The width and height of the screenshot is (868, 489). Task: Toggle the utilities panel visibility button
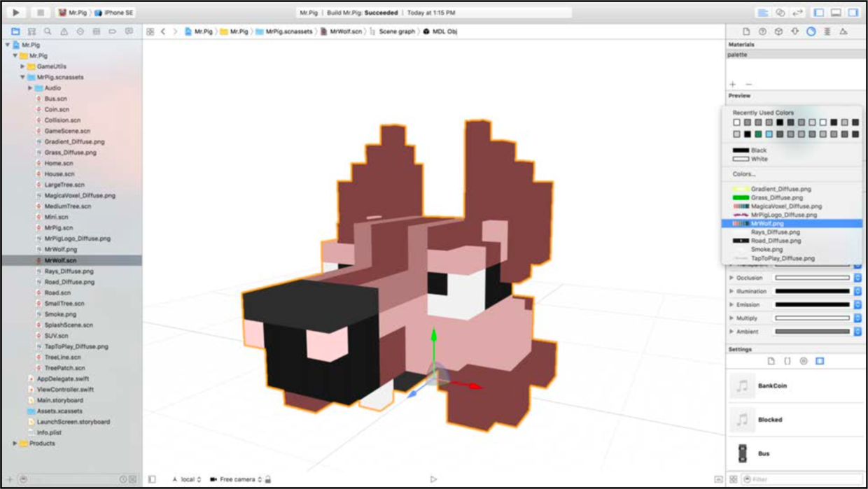pos(853,13)
